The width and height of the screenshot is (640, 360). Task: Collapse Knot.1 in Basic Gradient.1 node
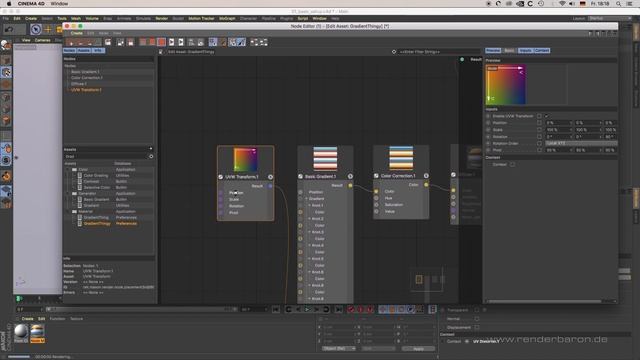309,205
